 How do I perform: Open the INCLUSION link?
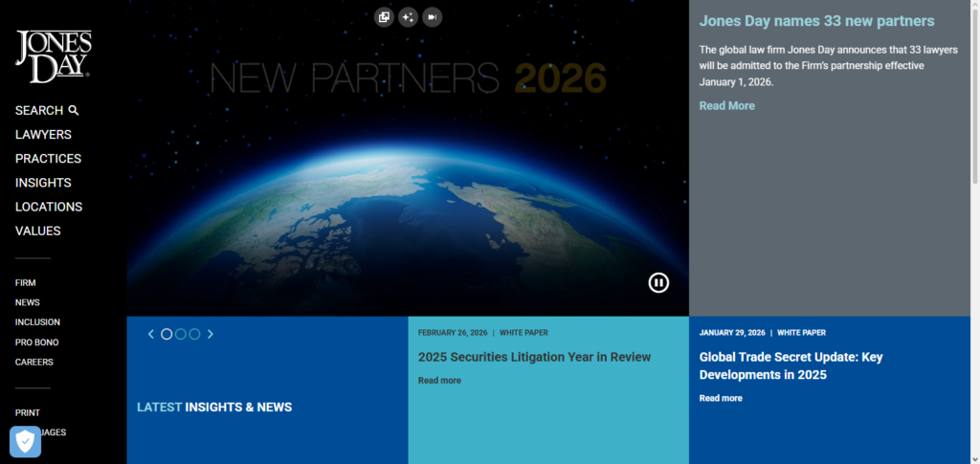click(37, 322)
